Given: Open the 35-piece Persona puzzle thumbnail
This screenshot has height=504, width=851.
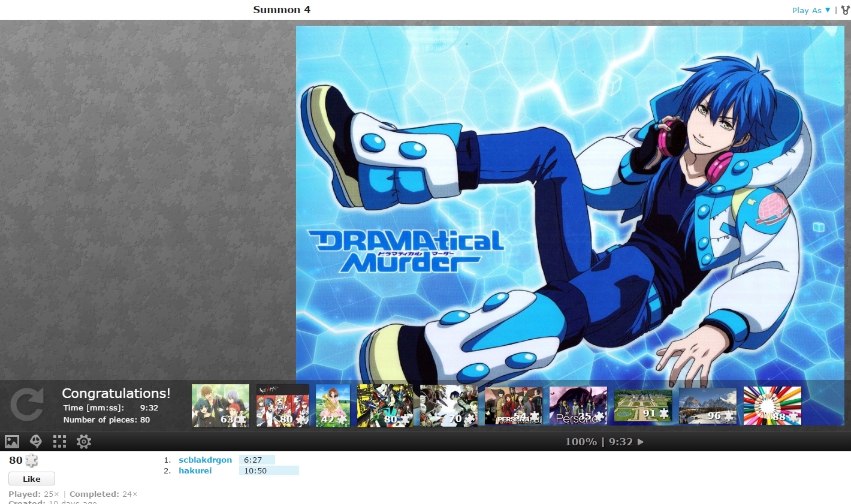Looking at the screenshot, I should click(x=578, y=406).
